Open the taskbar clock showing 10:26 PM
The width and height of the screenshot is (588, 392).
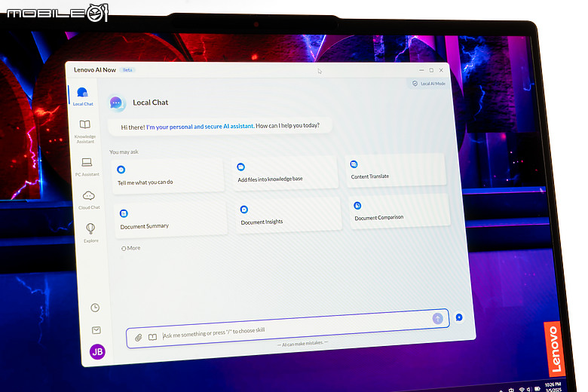[x=553, y=387]
